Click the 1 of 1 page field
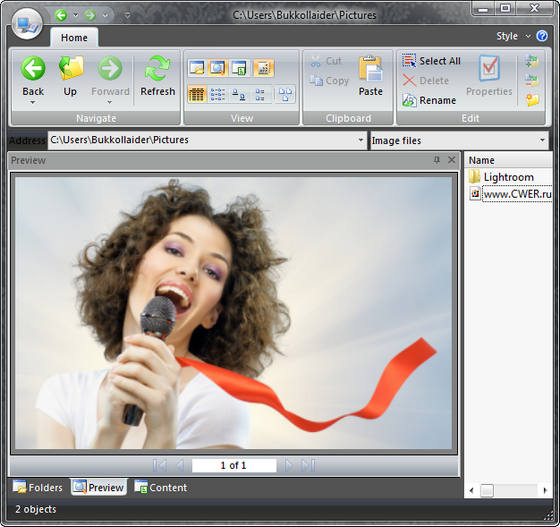Viewport: 560px width, 527px height. coord(234,465)
